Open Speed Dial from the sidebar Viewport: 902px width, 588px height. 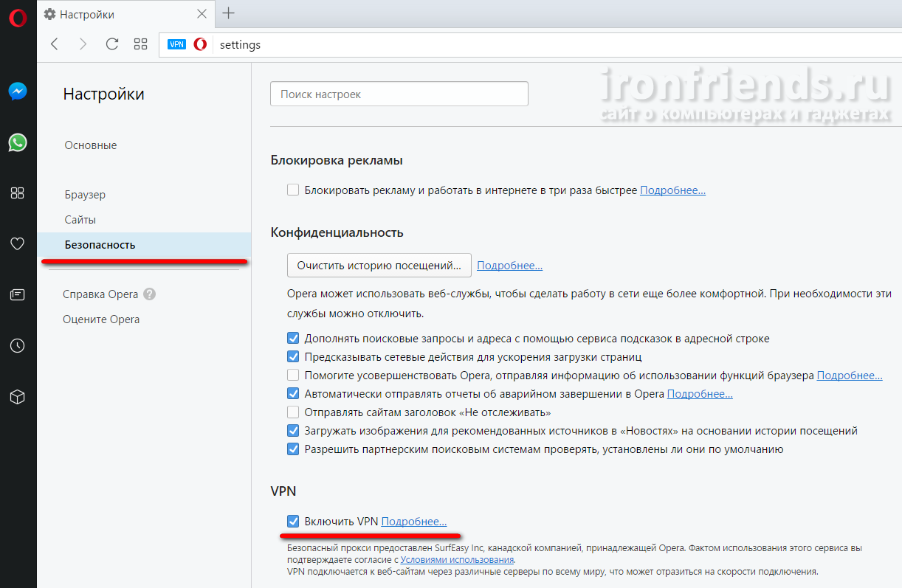pos(18,193)
